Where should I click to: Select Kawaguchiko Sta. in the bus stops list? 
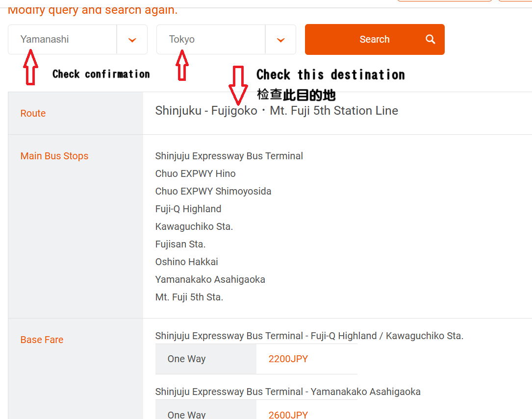click(194, 226)
